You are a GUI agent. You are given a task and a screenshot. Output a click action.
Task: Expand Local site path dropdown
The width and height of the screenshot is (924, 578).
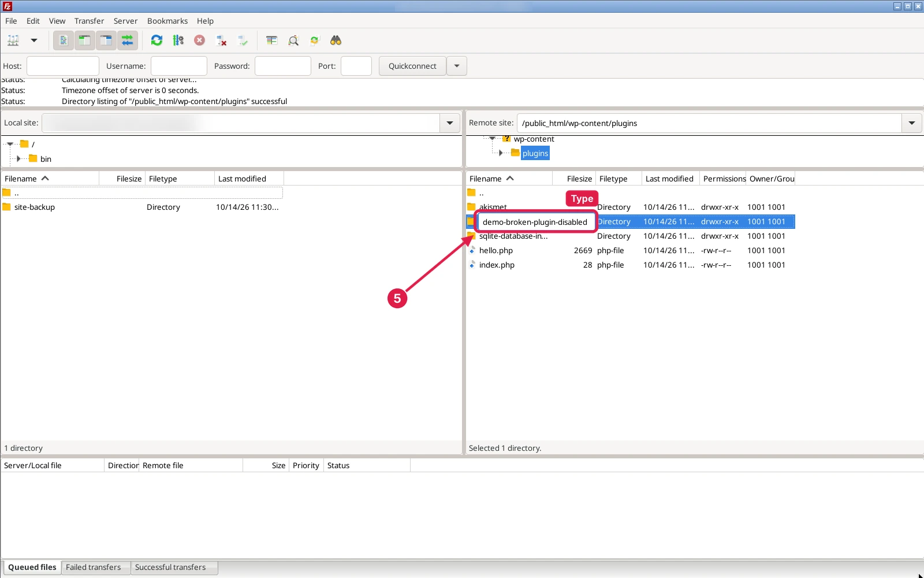click(x=450, y=123)
